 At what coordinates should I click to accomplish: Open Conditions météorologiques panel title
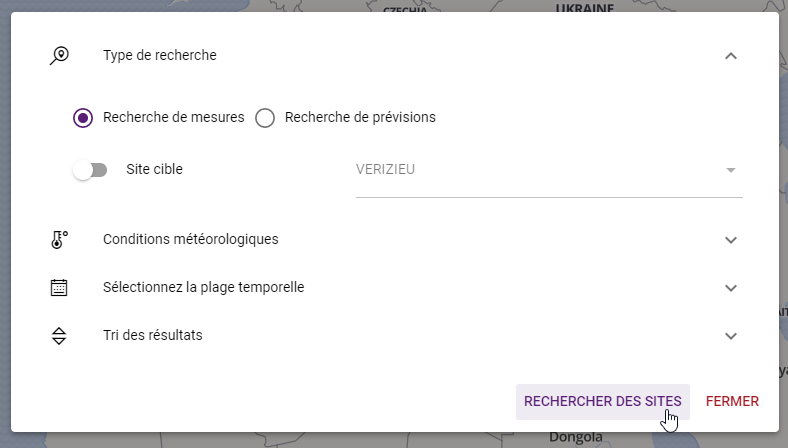tap(190, 239)
